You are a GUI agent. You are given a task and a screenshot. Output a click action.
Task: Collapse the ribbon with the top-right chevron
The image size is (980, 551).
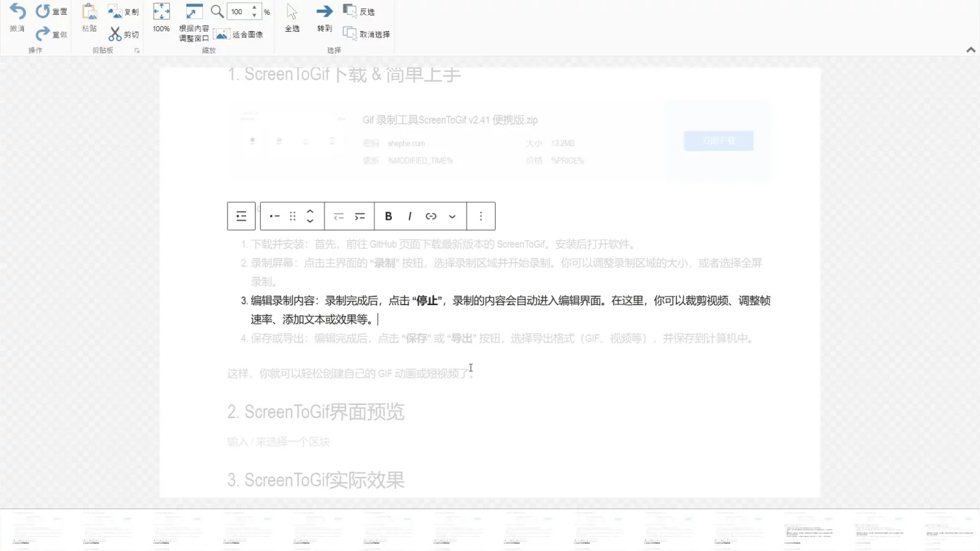(x=971, y=50)
